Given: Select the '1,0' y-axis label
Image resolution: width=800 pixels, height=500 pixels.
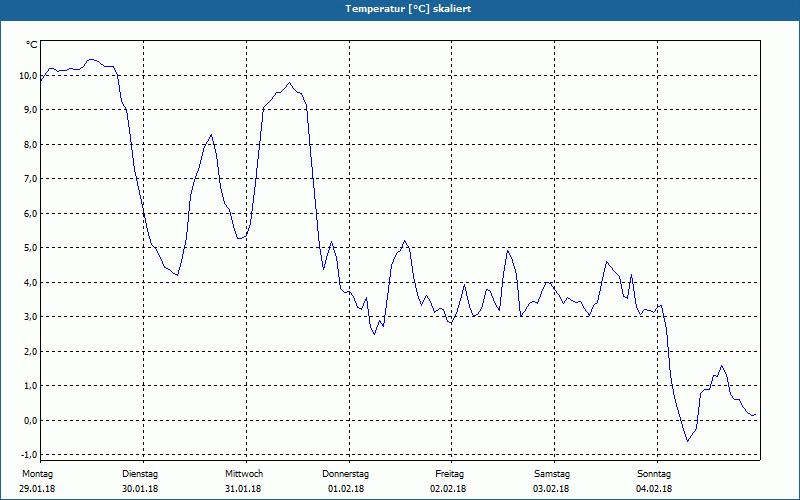Looking at the screenshot, I should coord(30,386).
